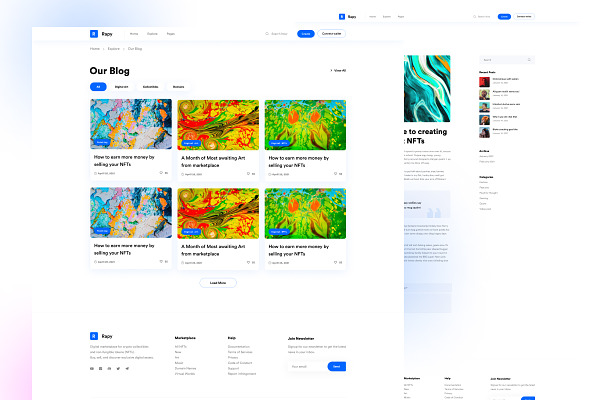Open the top-row green floral art thumbnail

pyautogui.click(x=305, y=125)
